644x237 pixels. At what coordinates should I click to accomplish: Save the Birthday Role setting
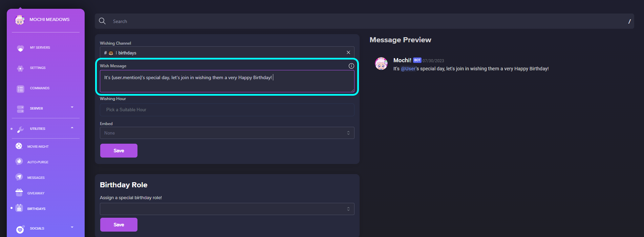coord(119,225)
